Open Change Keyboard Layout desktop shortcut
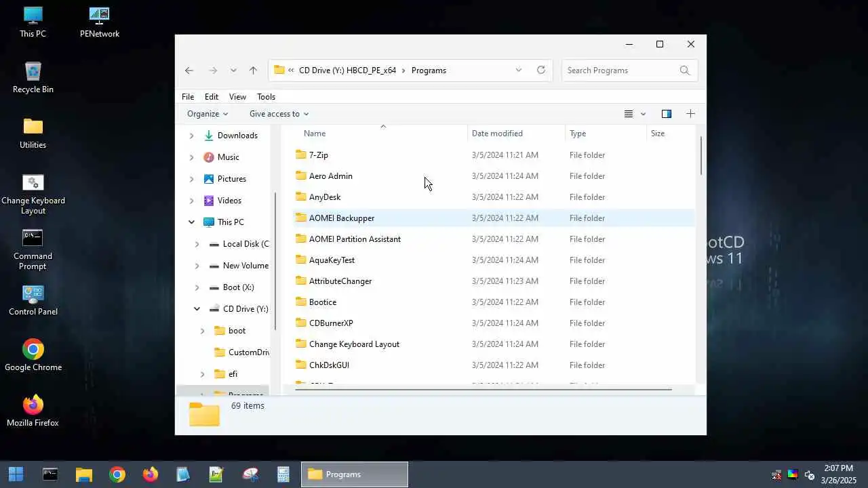The height and width of the screenshot is (488, 868). [x=33, y=195]
